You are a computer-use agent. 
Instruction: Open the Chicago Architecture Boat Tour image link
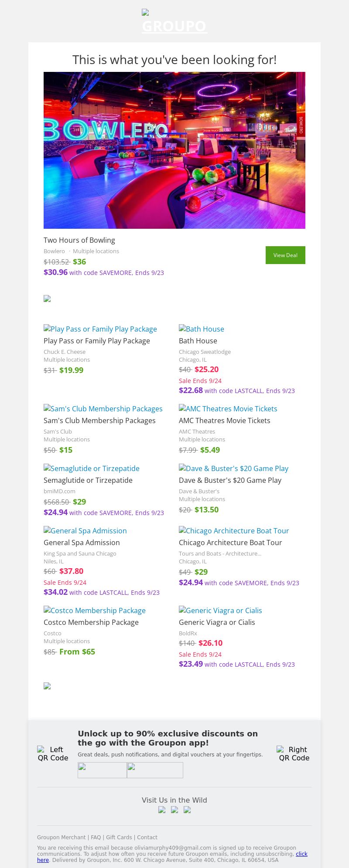point(234,531)
